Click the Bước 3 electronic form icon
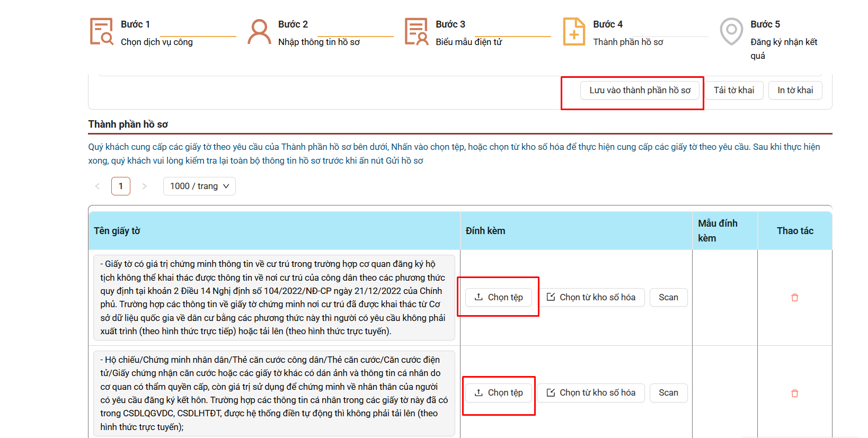Screen dimensions: 868x438 click(x=417, y=32)
